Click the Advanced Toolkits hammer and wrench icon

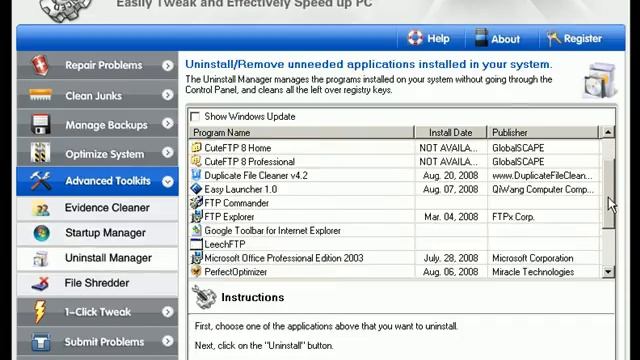(x=40, y=181)
